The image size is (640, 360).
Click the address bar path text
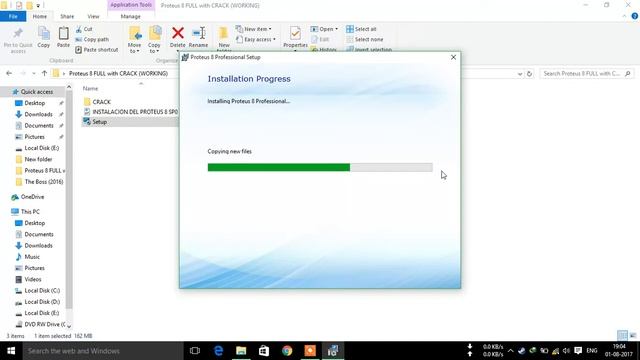point(118,73)
